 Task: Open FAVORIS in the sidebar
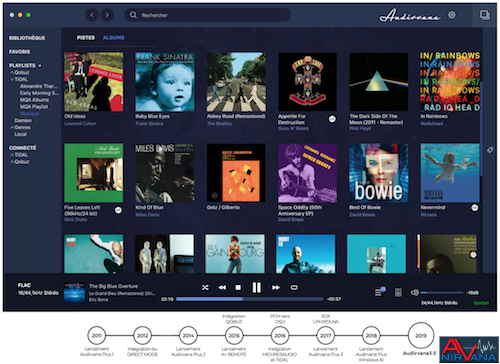tap(19, 52)
